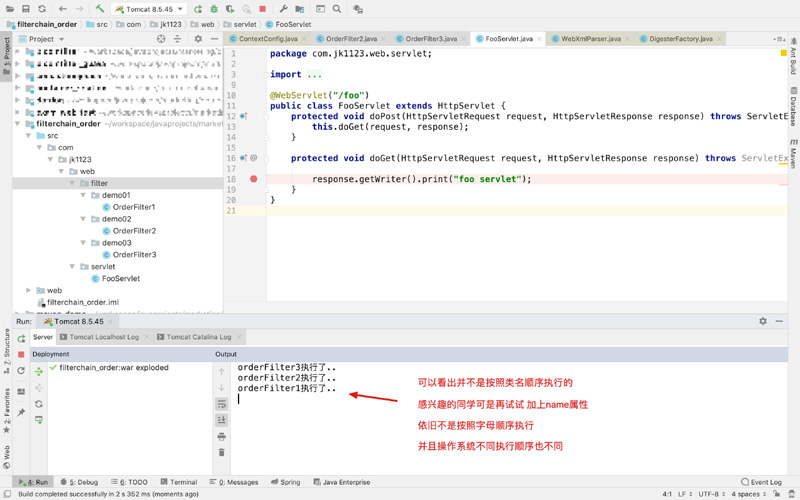Click UTF-8 encoding in status bar
This screenshot has height=500, width=800.
(x=711, y=494)
